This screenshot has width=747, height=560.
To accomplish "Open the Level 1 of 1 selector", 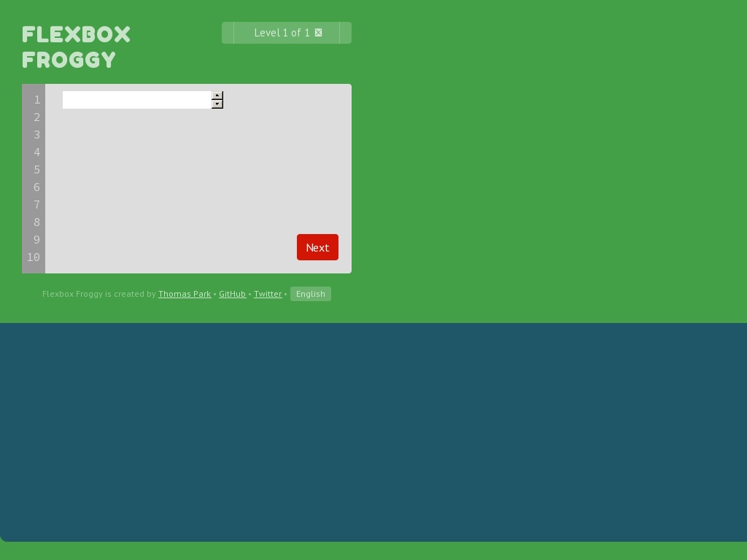I will (282, 33).
